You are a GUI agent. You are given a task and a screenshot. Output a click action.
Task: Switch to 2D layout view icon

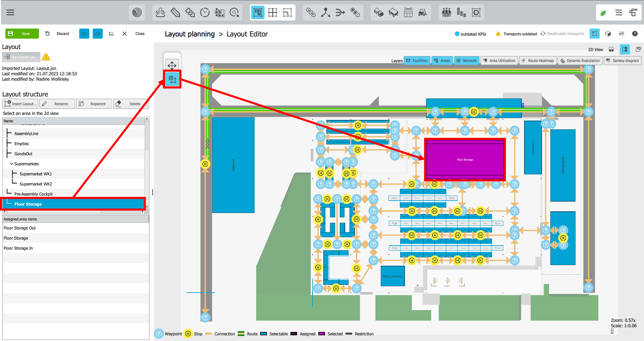[x=594, y=33]
